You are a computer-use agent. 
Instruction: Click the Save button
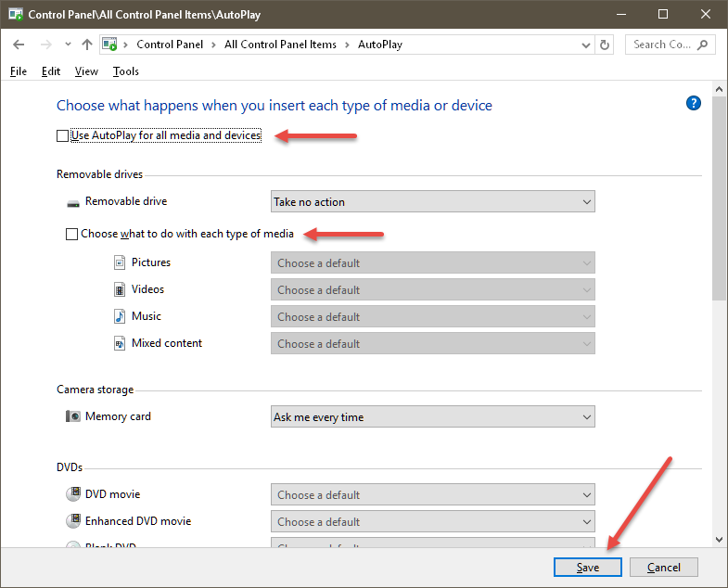pos(587,567)
